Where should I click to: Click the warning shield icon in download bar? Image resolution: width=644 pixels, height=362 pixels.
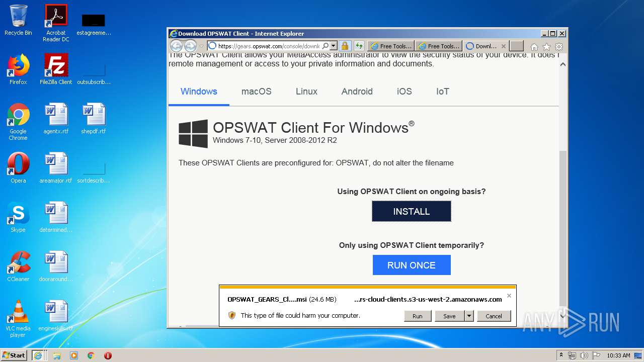(x=232, y=315)
